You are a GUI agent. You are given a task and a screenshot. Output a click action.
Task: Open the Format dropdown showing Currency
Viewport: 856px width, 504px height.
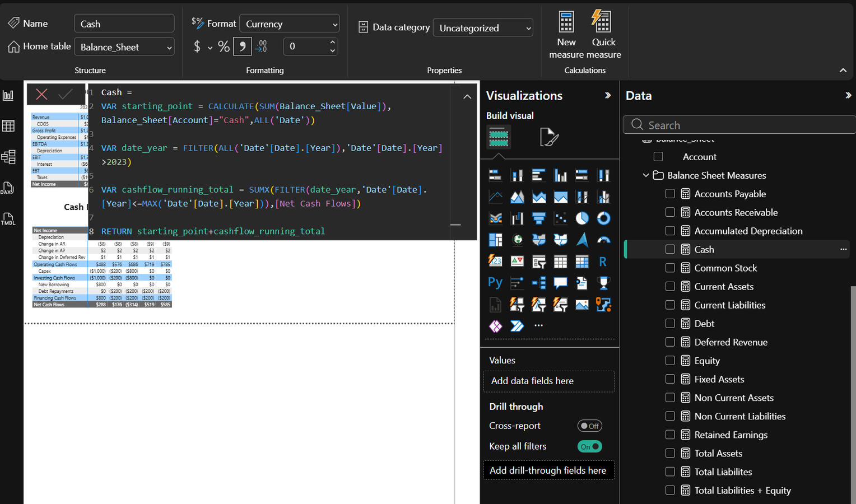(290, 24)
